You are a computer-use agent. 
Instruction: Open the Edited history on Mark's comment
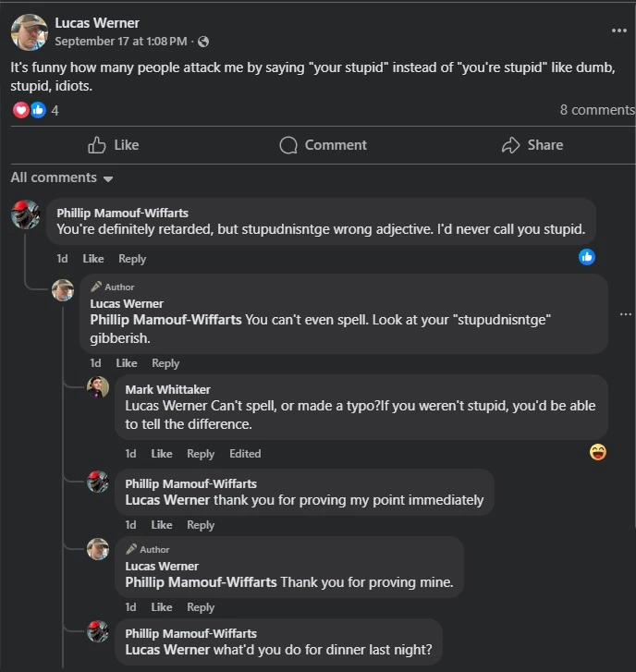(245, 454)
